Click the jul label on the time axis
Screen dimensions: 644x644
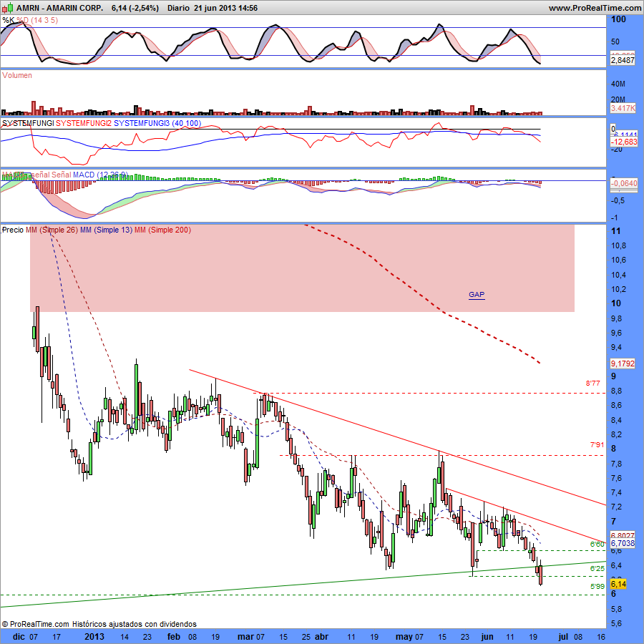pos(564,637)
